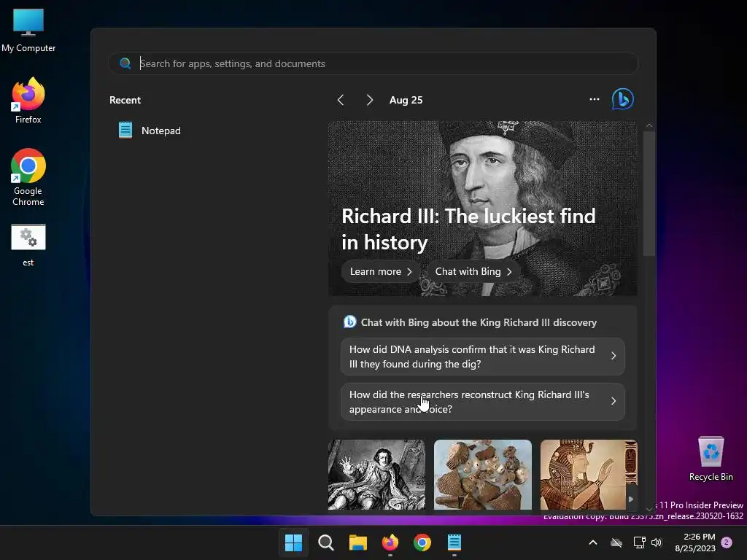Focus the search apps and settings field

pos(373,63)
